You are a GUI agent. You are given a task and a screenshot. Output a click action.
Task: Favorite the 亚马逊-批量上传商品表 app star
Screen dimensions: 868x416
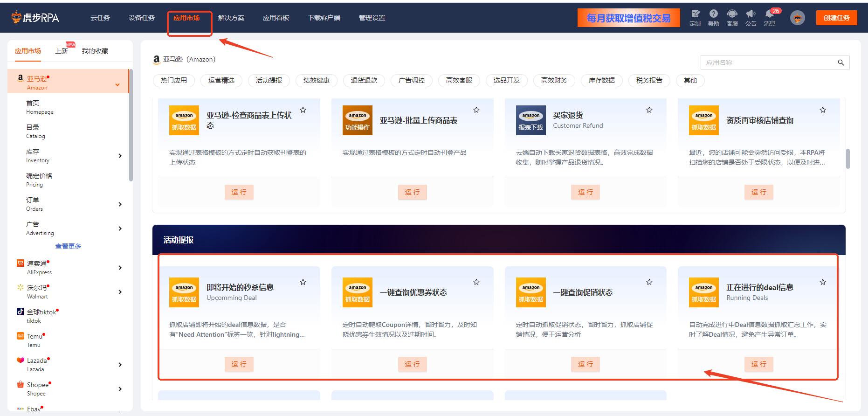pyautogui.click(x=476, y=110)
